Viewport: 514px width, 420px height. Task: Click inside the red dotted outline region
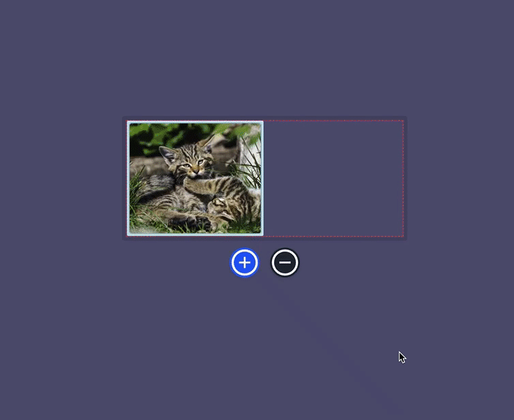pyautogui.click(x=334, y=179)
